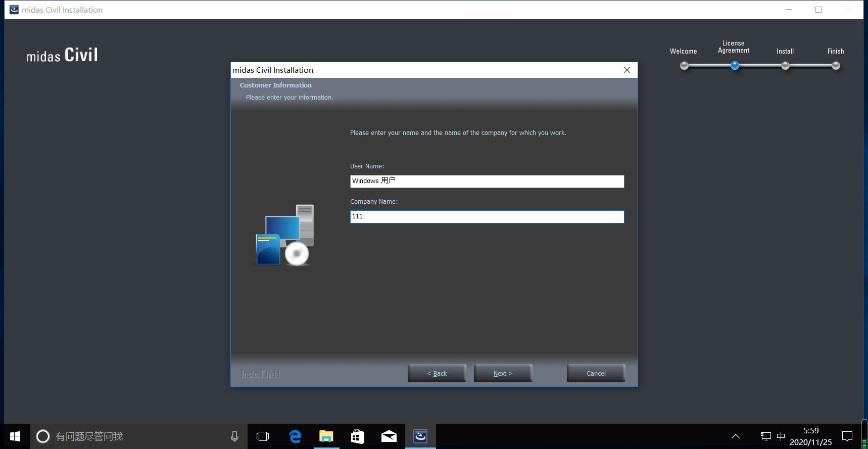Image resolution: width=868 pixels, height=449 pixels.
Task: Activate the Cortana microphone icon
Action: [x=234, y=436]
